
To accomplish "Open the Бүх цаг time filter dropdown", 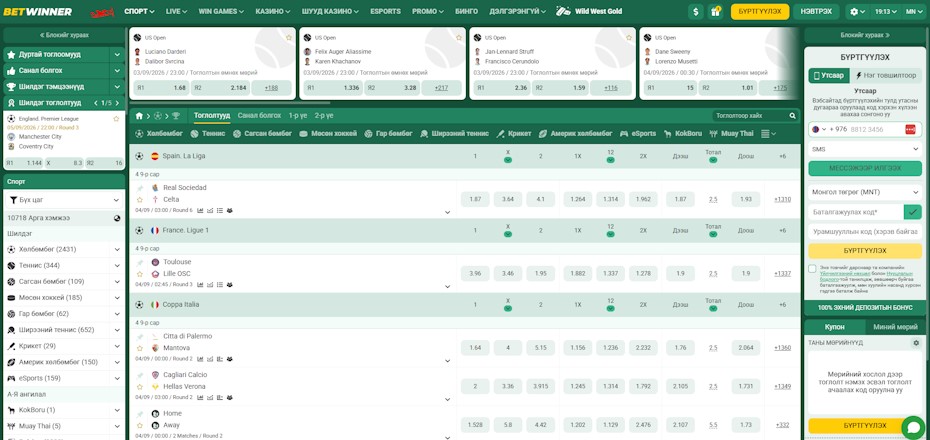I will coord(64,200).
